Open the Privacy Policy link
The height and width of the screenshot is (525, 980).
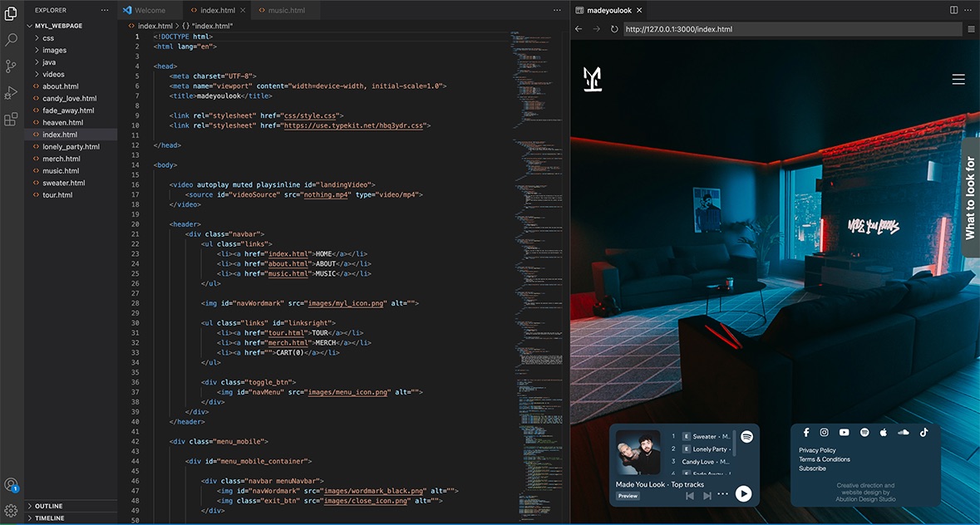(817, 450)
